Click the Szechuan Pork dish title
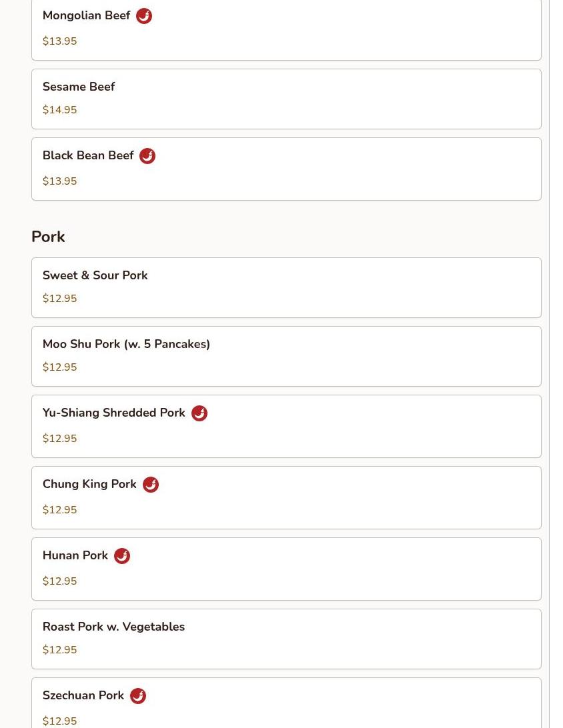This screenshot has height=728, width=563. (x=83, y=695)
